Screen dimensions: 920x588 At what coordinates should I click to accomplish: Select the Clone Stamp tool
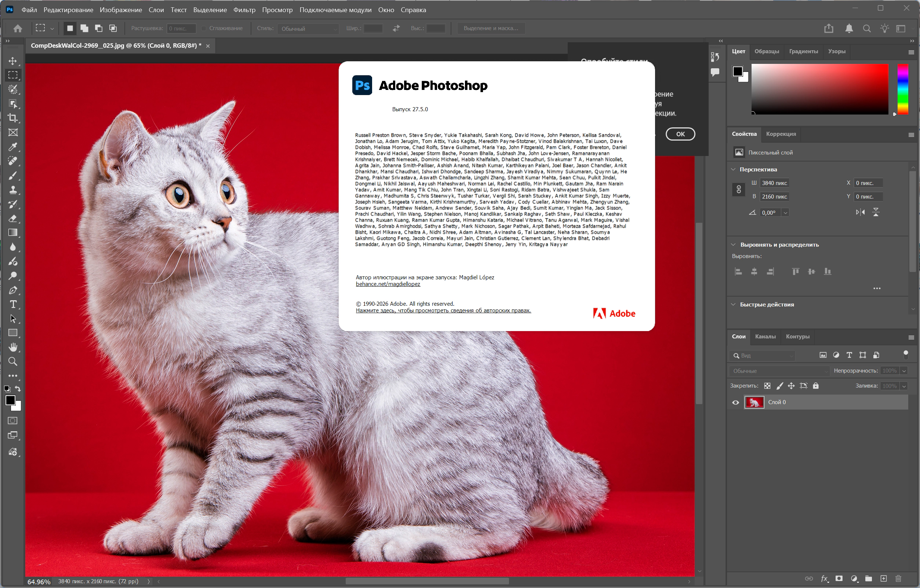13,190
